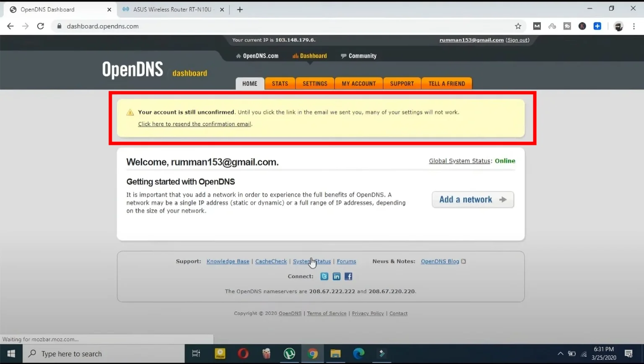Click the Keywords Everywhere K extension icon
Image resolution: width=644 pixels, height=364 pixels.
[582, 26]
